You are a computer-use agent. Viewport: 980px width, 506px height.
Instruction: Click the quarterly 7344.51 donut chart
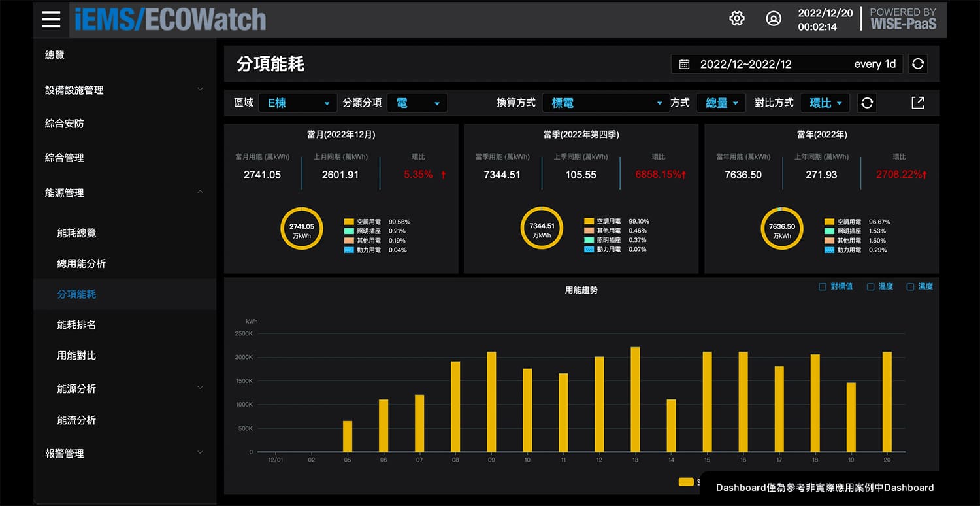point(542,228)
